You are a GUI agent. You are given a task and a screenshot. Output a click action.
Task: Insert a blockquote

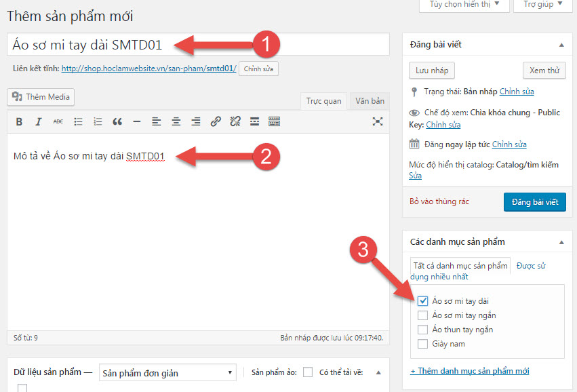[117, 121]
